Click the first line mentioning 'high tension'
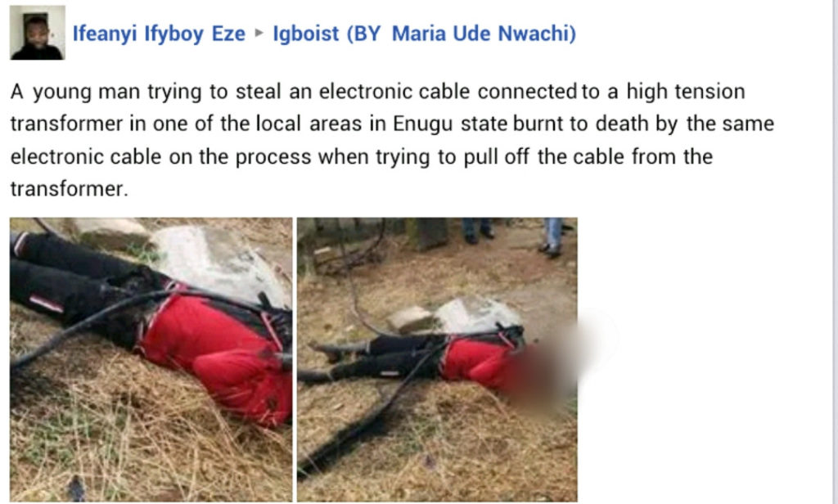838x504 pixels. point(377,92)
